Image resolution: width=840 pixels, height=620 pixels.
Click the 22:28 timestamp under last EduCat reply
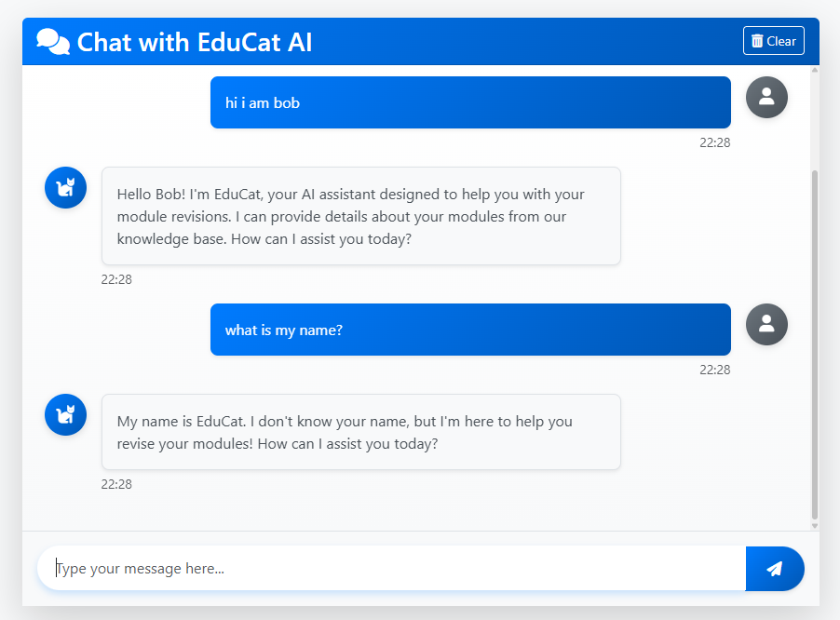click(x=116, y=484)
